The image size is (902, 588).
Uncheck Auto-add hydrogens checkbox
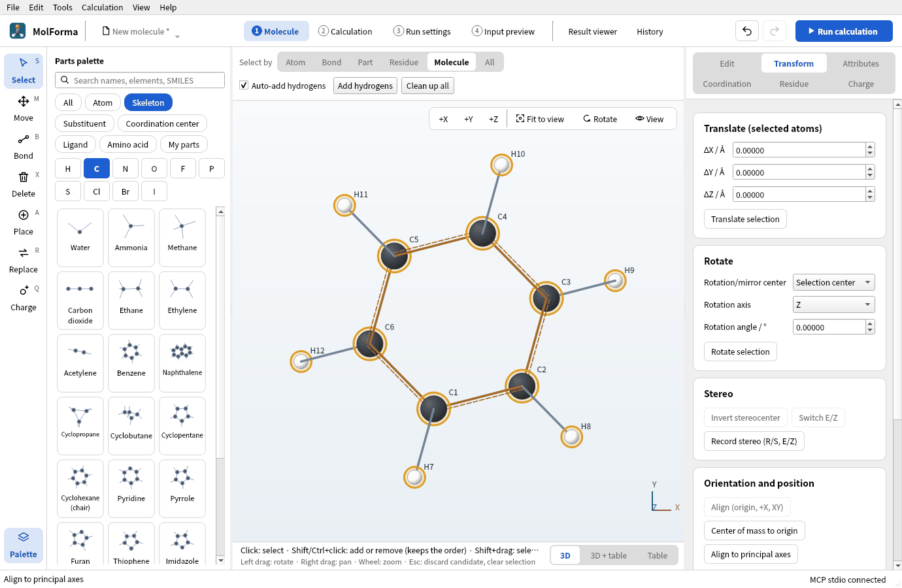(x=244, y=86)
